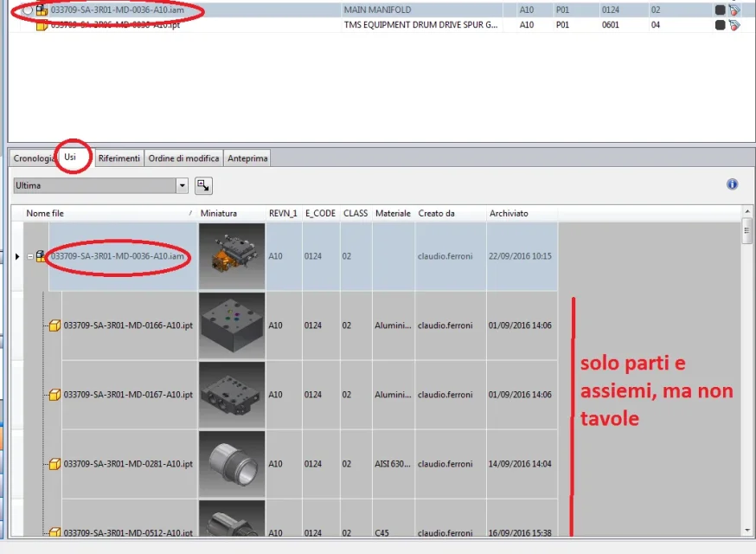Open the Ultima version dropdown
The image size is (756, 554).
click(182, 186)
